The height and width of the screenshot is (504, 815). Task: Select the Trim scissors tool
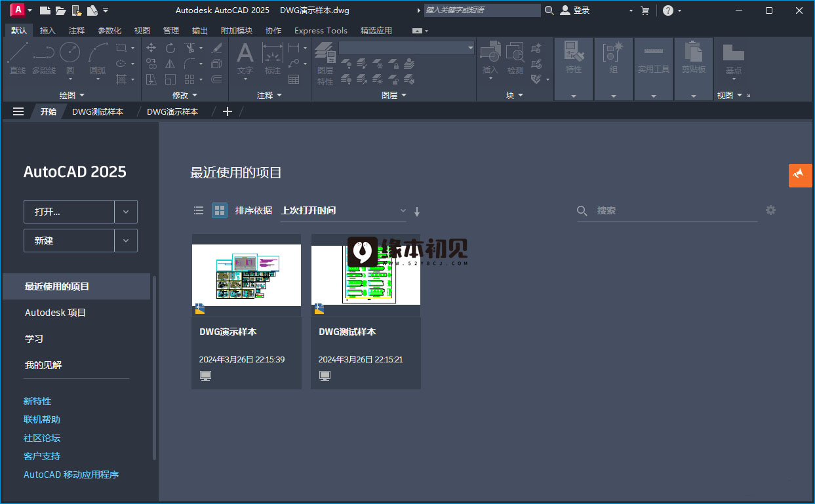tap(189, 48)
